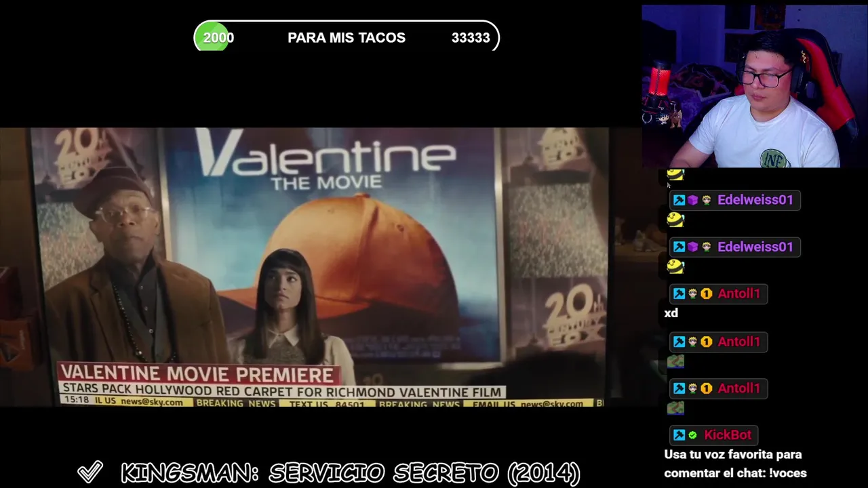Click the "EMAIL US news@sky.com" ticker segment
Viewport: 868px width, 488px height.
[x=528, y=403]
